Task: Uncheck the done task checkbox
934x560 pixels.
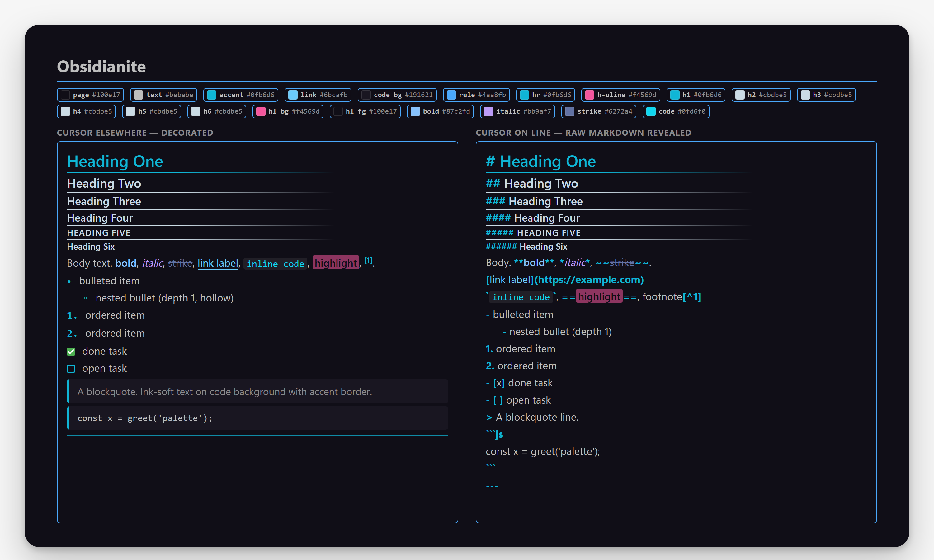Action: (71, 352)
